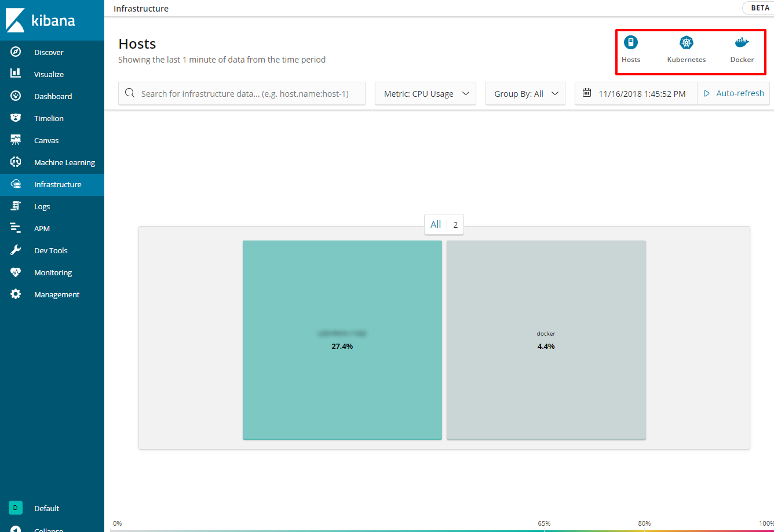Image resolution: width=774 pixels, height=532 pixels.
Task: Select host tile showing 27.4%
Action: click(x=342, y=340)
